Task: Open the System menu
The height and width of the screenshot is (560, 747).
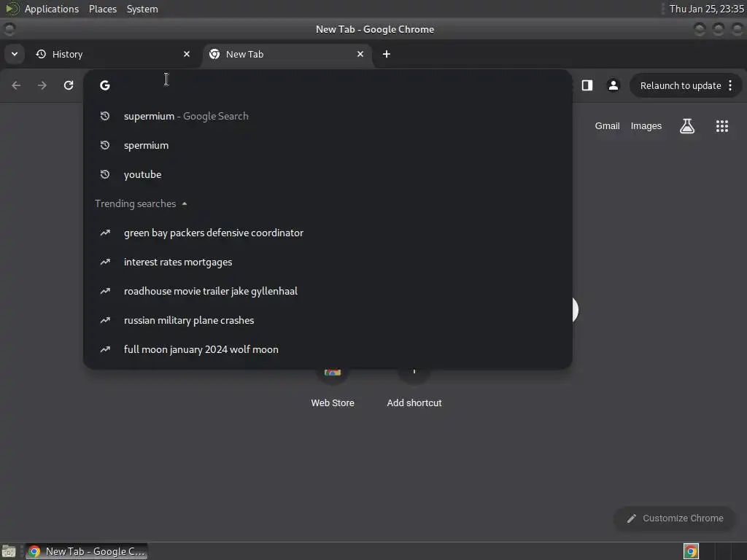Action: click(142, 9)
